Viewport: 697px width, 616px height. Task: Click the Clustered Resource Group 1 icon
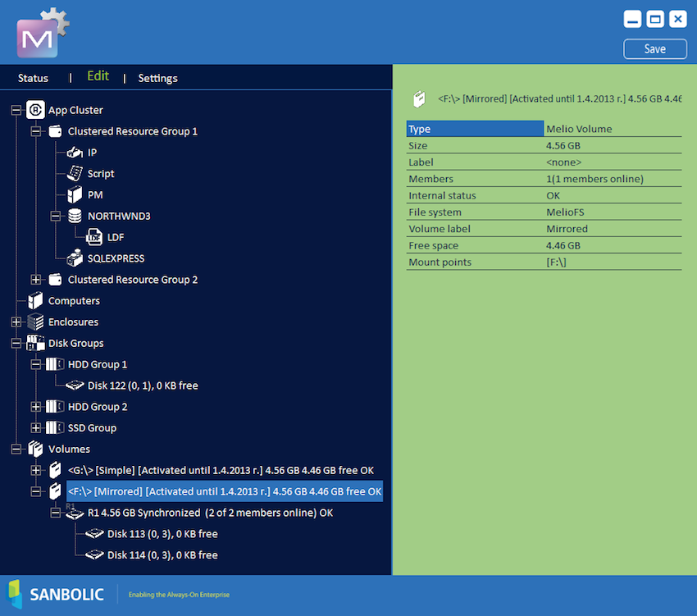(55, 131)
